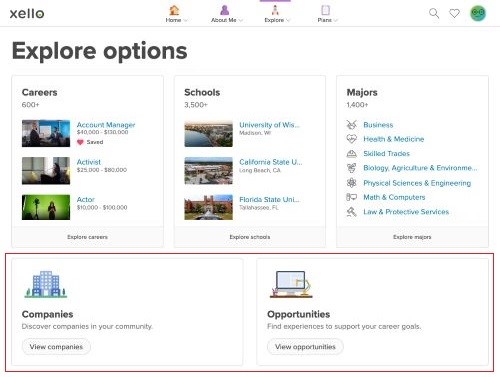
Task: Click the Math & Computers icon
Action: [351, 197]
